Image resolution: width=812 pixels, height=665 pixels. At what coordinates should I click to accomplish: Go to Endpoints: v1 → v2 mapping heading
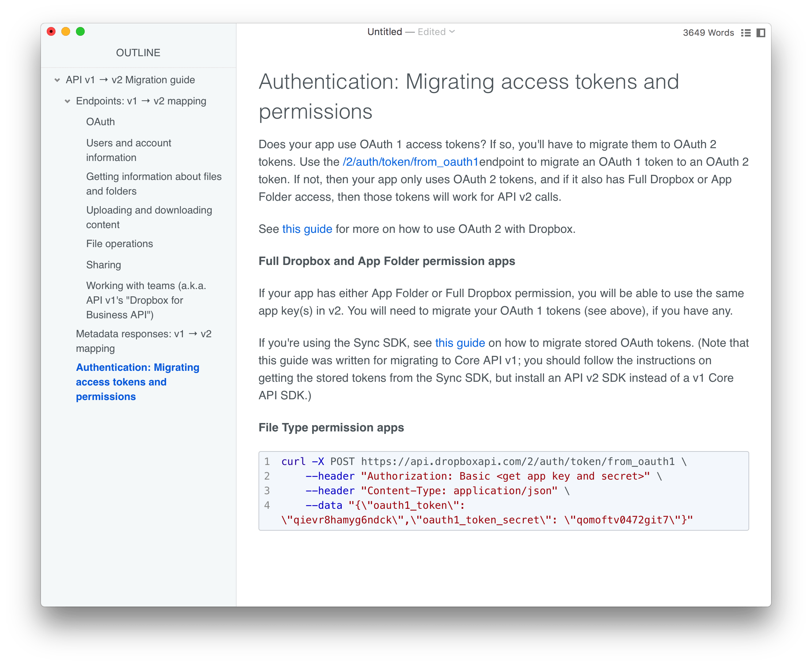point(141,101)
